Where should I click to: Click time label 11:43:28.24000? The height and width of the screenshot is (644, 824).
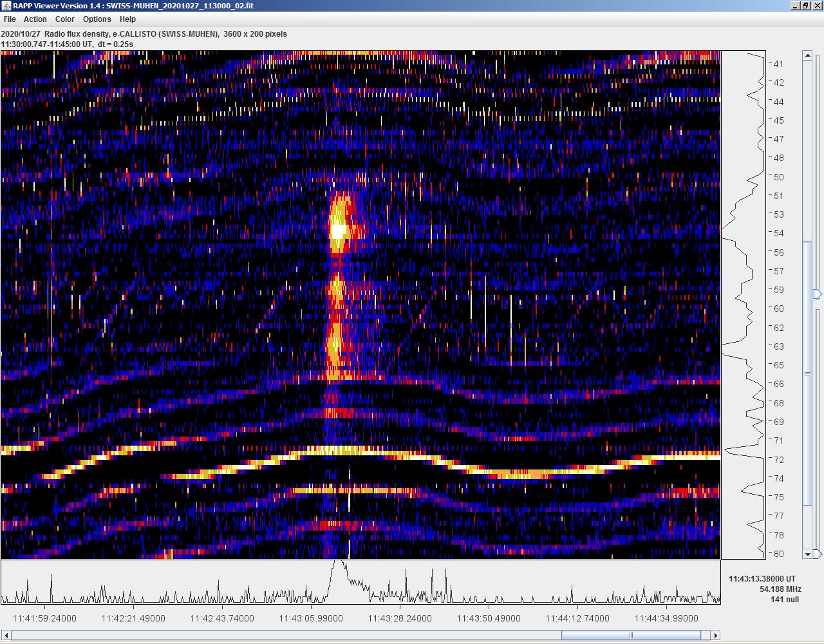pyautogui.click(x=400, y=618)
